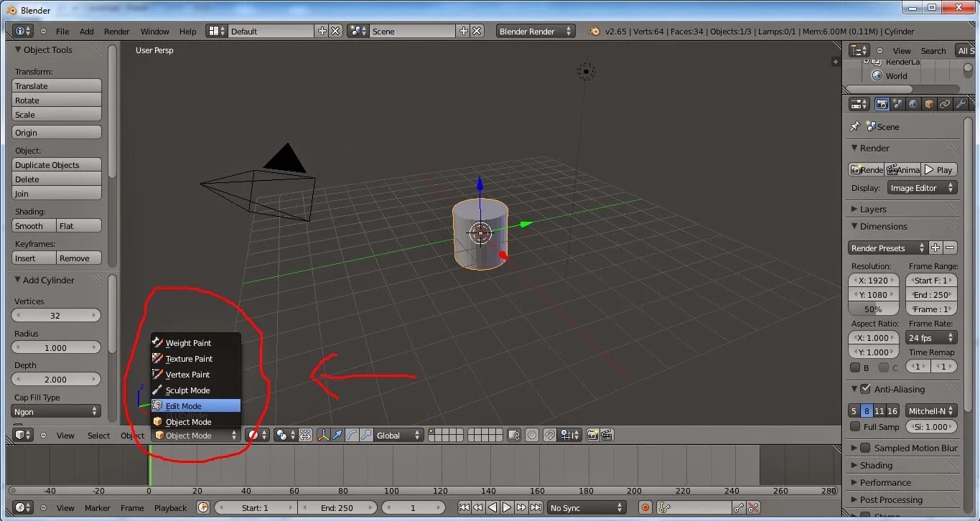
Task: Toggle the snap magnet icon
Action: click(549, 435)
